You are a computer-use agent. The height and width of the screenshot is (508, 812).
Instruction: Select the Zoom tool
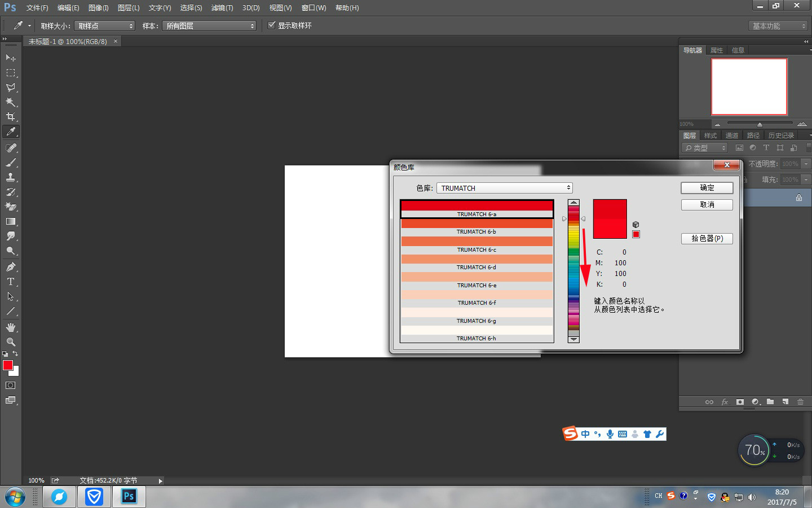(x=11, y=342)
